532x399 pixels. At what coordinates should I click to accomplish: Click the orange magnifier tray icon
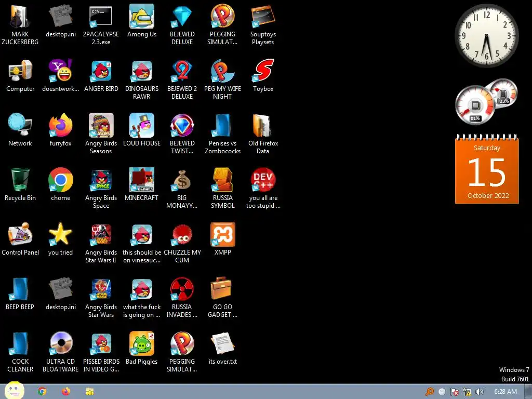pyautogui.click(x=430, y=392)
